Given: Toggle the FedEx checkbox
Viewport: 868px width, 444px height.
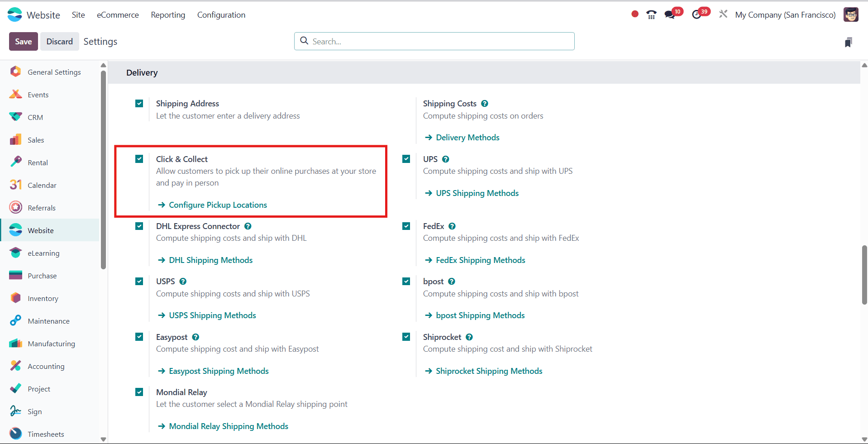Looking at the screenshot, I should (x=406, y=226).
